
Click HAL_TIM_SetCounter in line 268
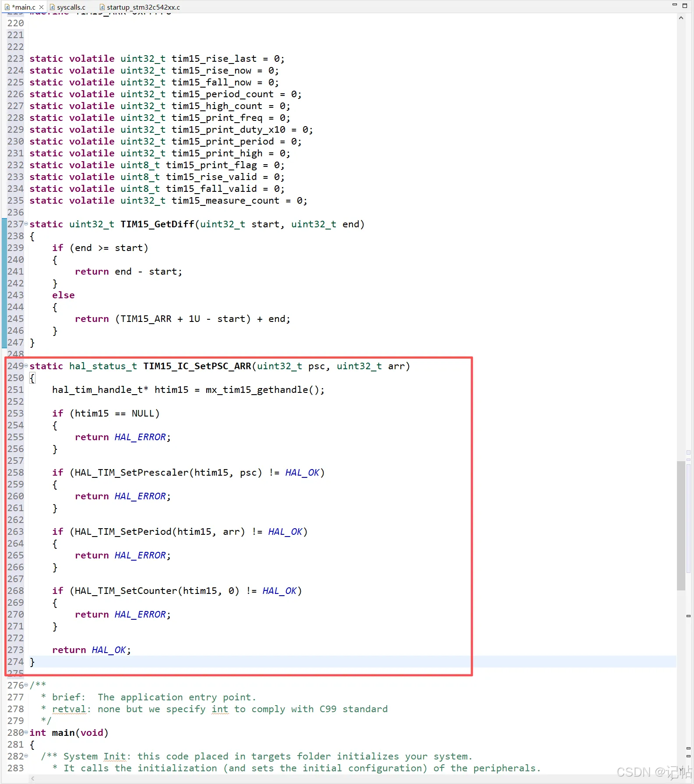pyautogui.click(x=126, y=591)
